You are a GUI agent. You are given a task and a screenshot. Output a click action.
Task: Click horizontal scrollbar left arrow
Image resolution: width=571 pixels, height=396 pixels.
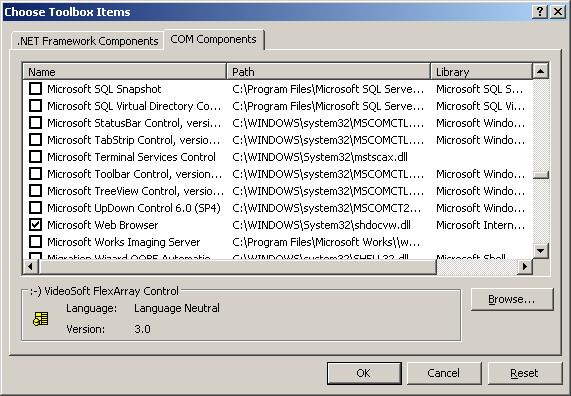30,267
